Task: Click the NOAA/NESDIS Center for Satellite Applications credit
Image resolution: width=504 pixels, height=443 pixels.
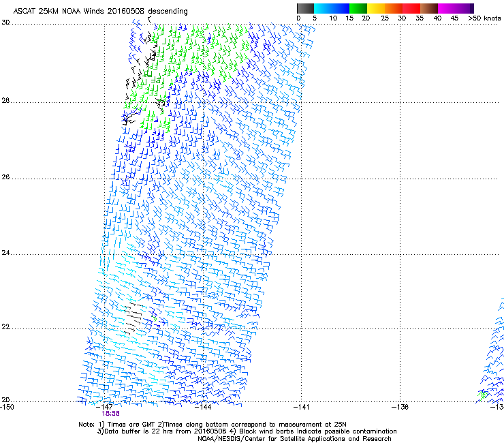Action: coord(294,439)
